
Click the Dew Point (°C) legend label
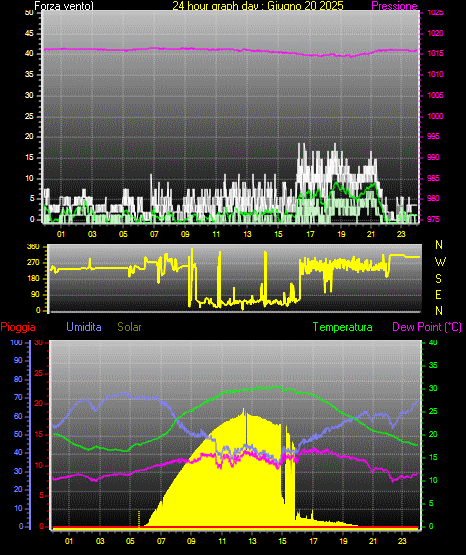[427, 327]
